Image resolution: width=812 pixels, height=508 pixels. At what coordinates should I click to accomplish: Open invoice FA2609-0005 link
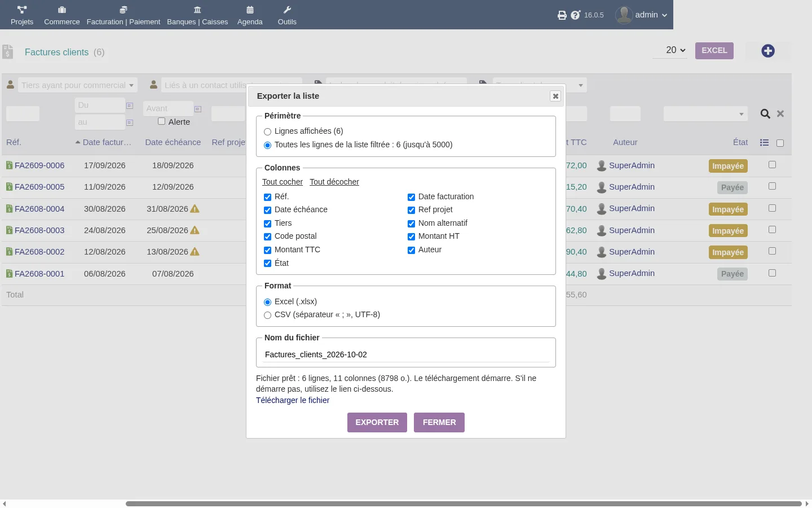point(39,187)
